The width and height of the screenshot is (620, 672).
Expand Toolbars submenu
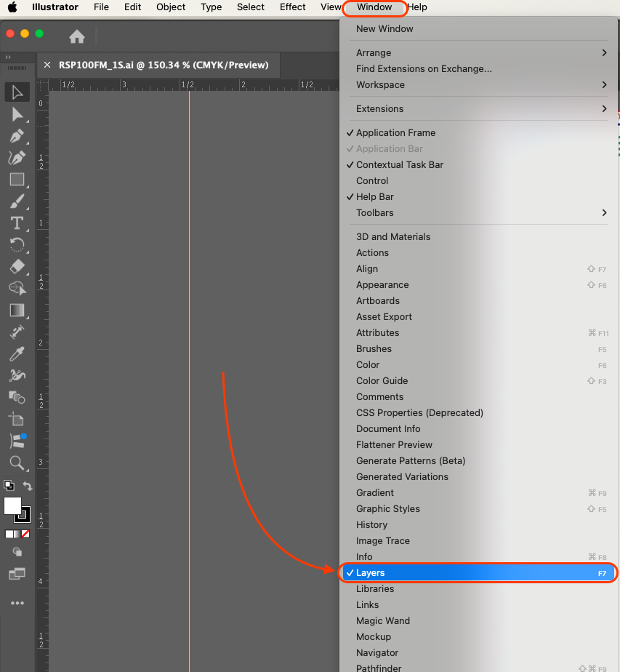479,212
